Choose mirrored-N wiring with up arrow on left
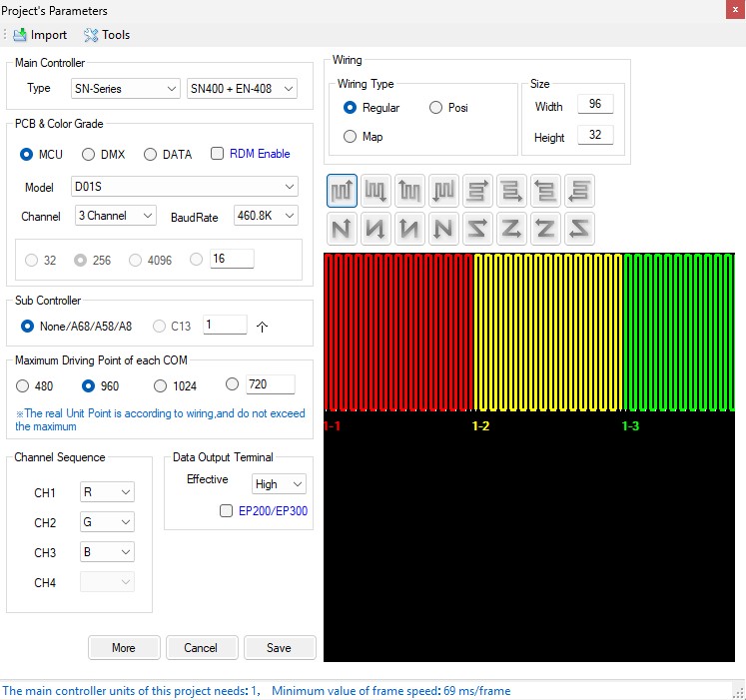 point(409,229)
